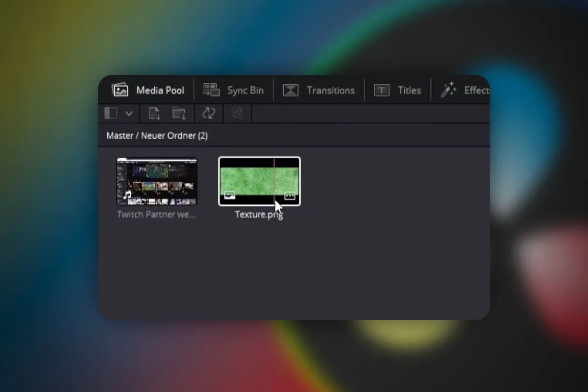Open the Transitions tab
The image size is (588, 392).
click(x=318, y=90)
